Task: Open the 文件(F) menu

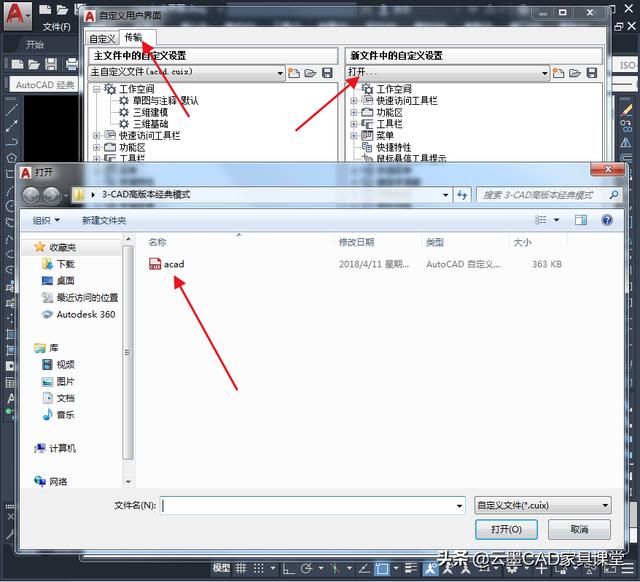Action: pos(57,27)
